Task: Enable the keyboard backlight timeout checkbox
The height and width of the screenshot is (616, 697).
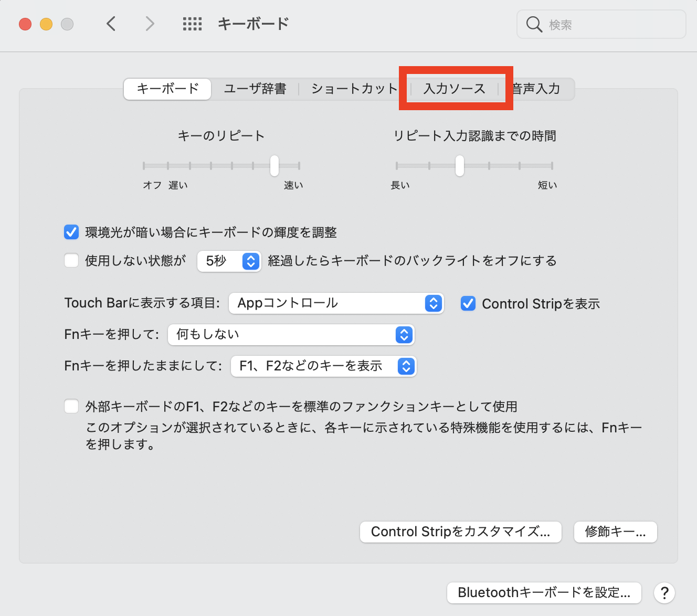Action: tap(71, 260)
